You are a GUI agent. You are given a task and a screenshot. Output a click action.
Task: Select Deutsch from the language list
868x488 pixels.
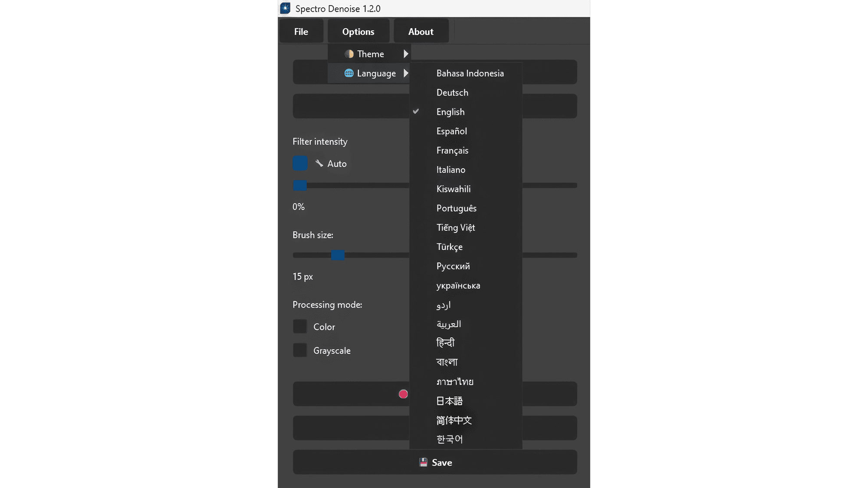tap(452, 92)
